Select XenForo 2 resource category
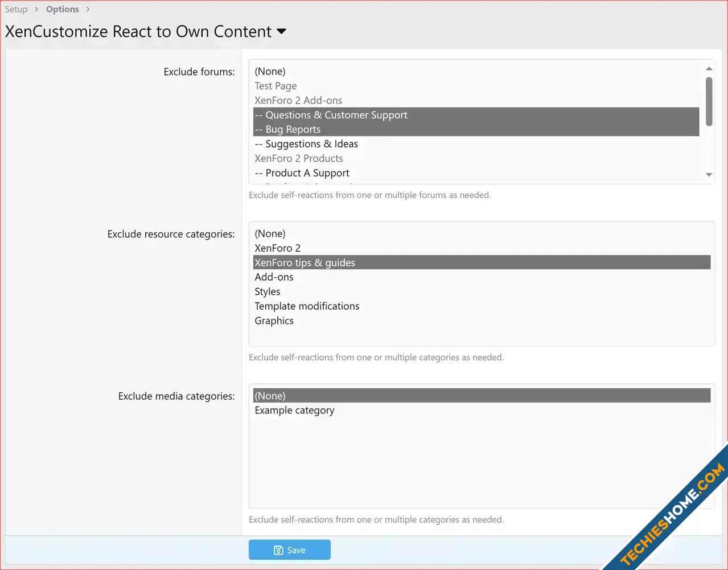 (x=482, y=248)
